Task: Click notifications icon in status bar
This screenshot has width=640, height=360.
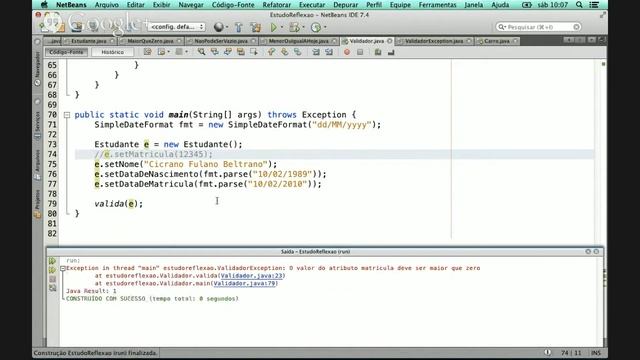Action: pos(547,353)
